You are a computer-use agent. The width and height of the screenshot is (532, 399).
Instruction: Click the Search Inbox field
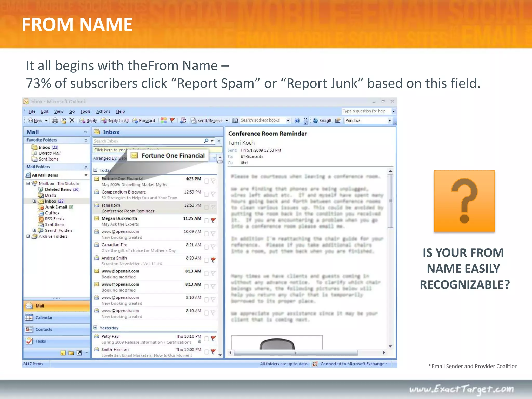pyautogui.click(x=148, y=141)
